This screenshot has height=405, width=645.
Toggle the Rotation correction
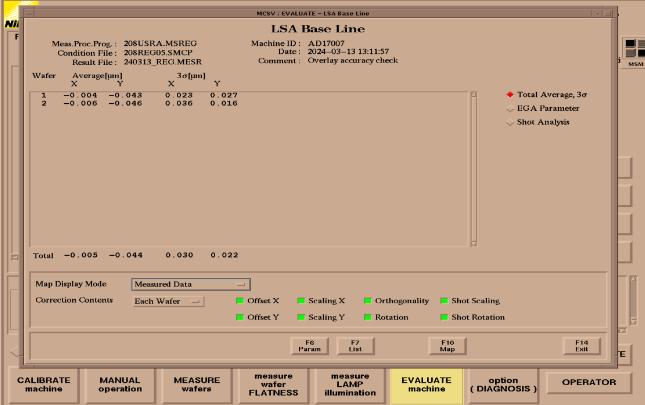tap(367, 317)
